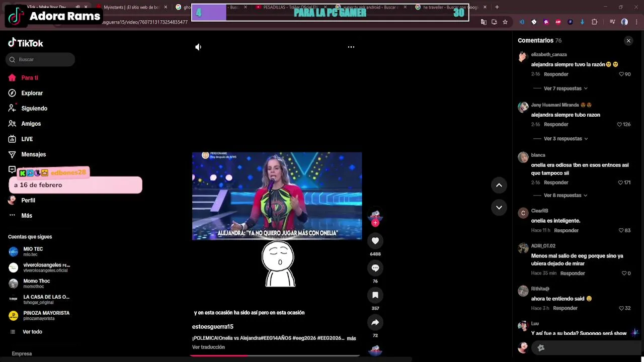The height and width of the screenshot is (362, 644).
Task: Like ClearRB's comment heart
Action: [x=621, y=230]
